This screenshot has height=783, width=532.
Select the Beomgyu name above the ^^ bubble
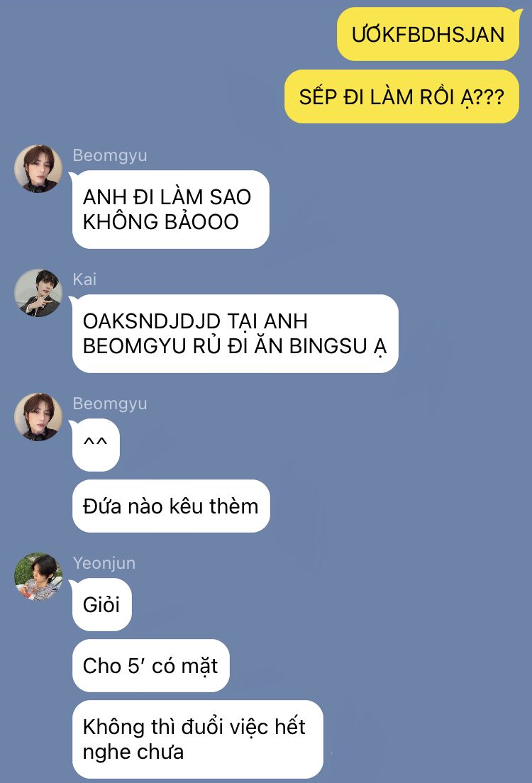tap(110, 404)
